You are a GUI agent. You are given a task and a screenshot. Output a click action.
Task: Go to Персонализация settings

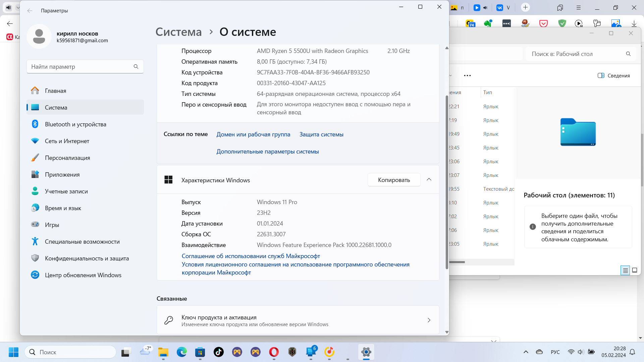[67, 158]
